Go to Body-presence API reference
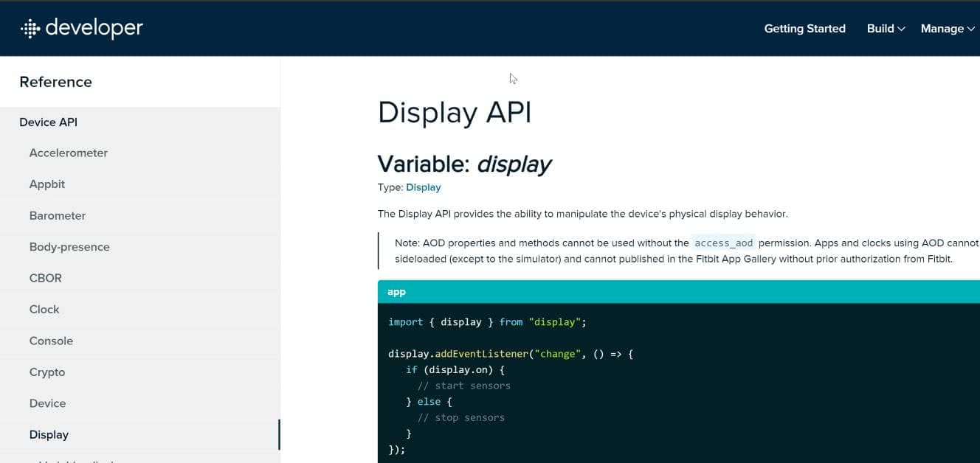980x463 pixels. 69,247
